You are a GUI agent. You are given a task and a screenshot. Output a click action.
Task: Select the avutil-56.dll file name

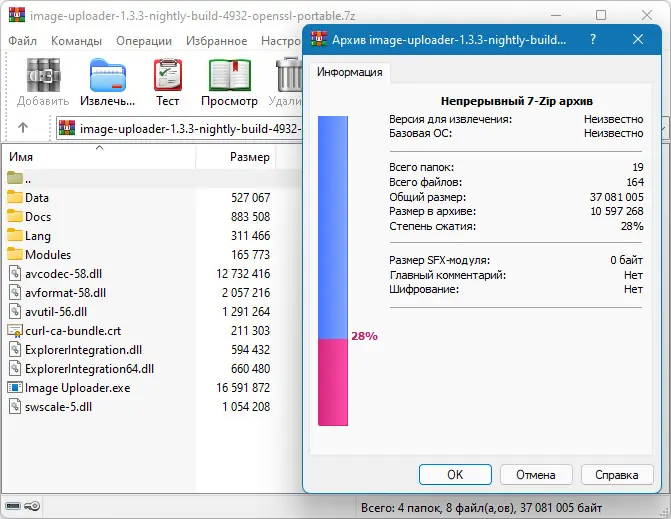(56, 311)
